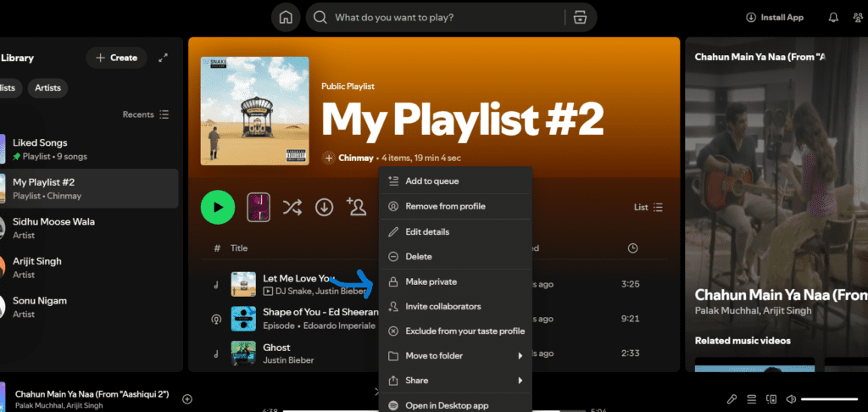Click the now playing panel title

tap(760, 57)
